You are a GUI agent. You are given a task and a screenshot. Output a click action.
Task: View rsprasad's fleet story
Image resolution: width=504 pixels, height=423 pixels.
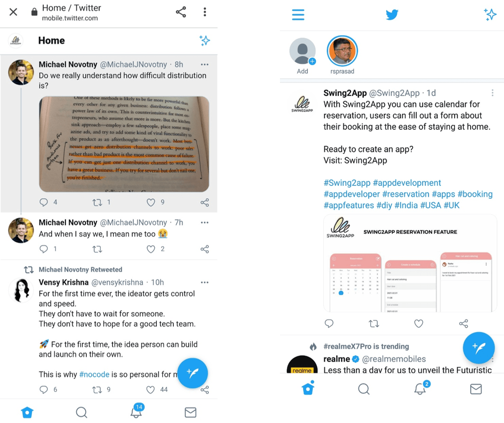[x=342, y=51]
